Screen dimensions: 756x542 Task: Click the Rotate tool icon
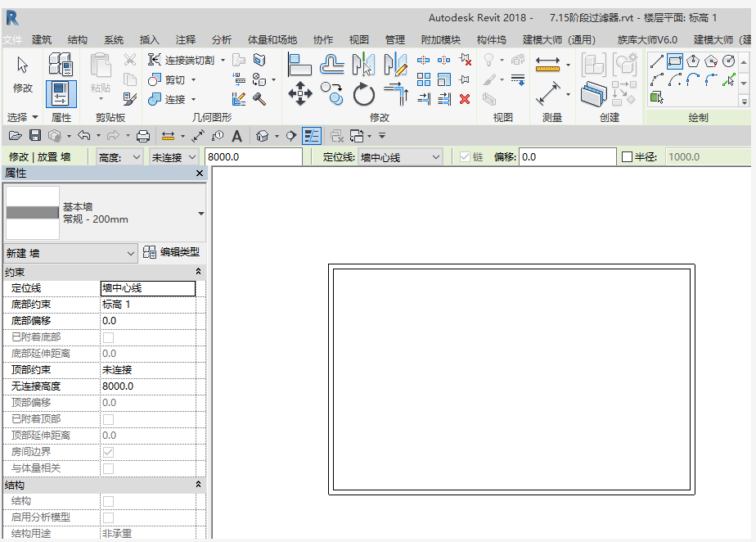click(x=364, y=94)
